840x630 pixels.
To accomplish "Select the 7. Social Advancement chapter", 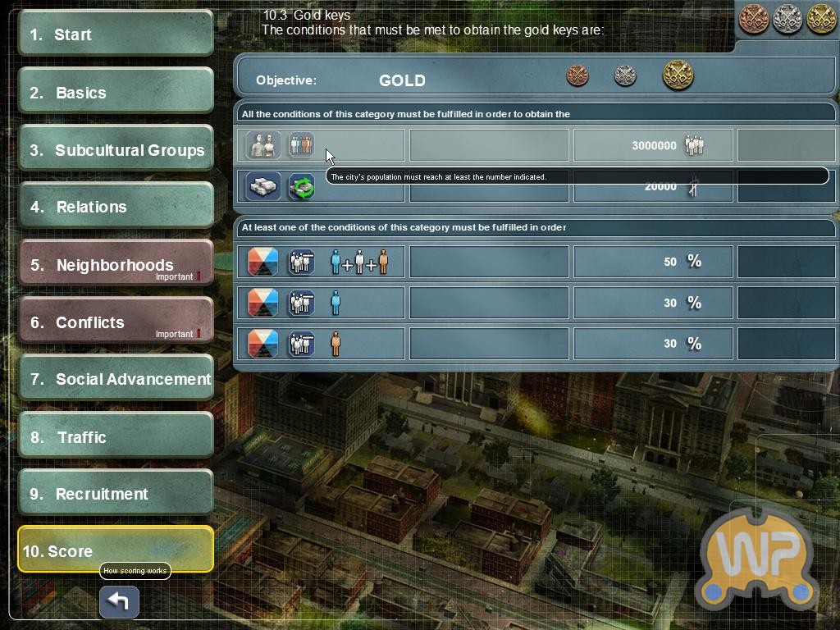I will 116,377.
